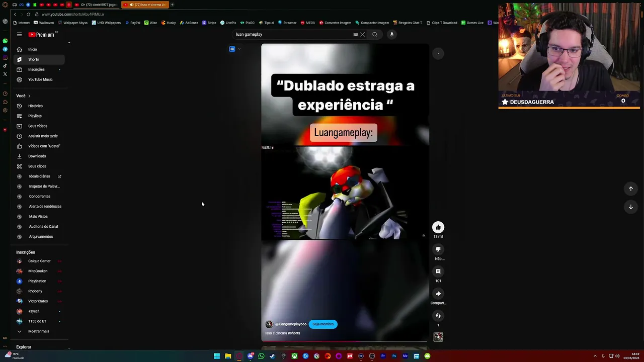Click the search magnifier button
This screenshot has height=362, width=644.
375,35
